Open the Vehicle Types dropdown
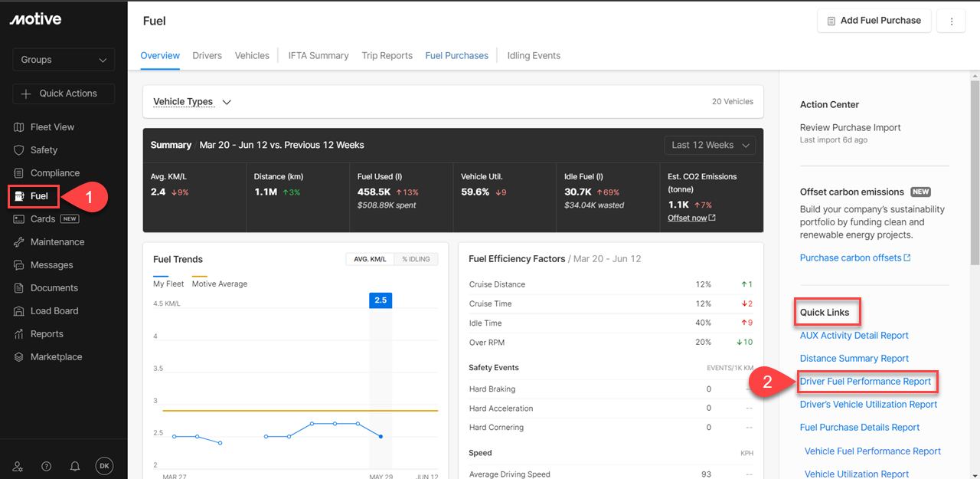 click(192, 102)
